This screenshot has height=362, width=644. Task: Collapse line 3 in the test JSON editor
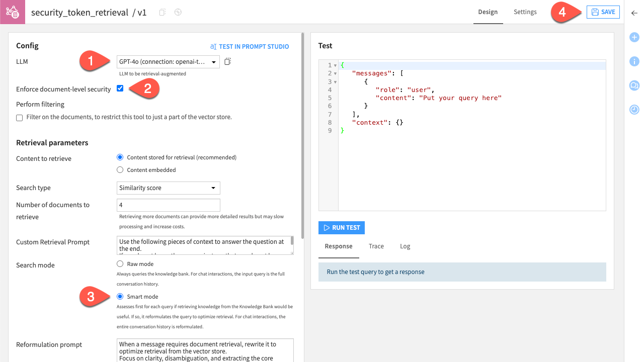coord(335,81)
